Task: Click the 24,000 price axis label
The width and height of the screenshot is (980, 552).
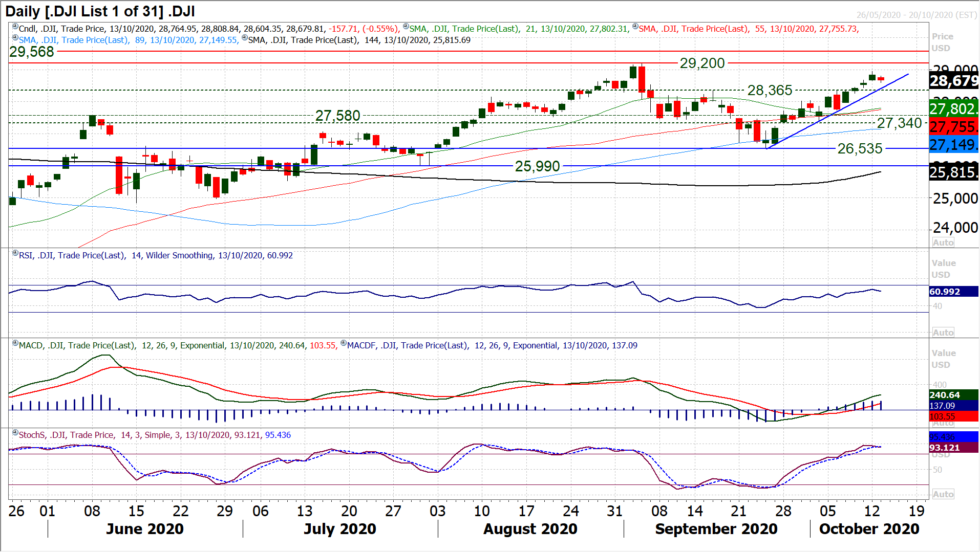Action: click(x=955, y=227)
